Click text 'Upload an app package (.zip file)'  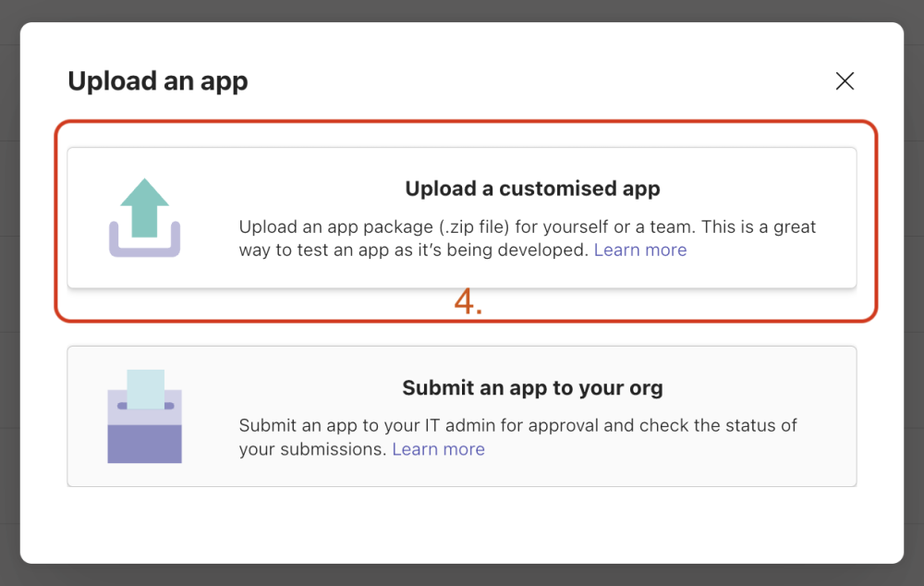tap(374, 227)
